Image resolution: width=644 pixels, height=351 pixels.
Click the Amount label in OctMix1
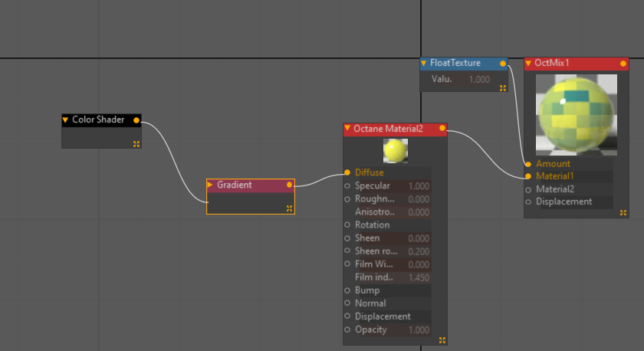pyautogui.click(x=553, y=164)
